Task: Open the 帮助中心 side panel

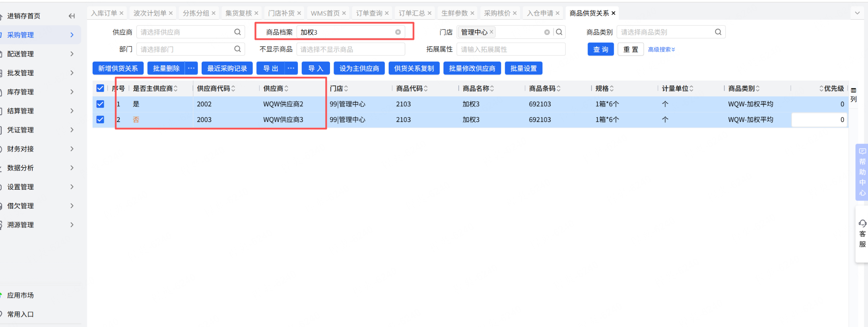Action: click(x=862, y=172)
